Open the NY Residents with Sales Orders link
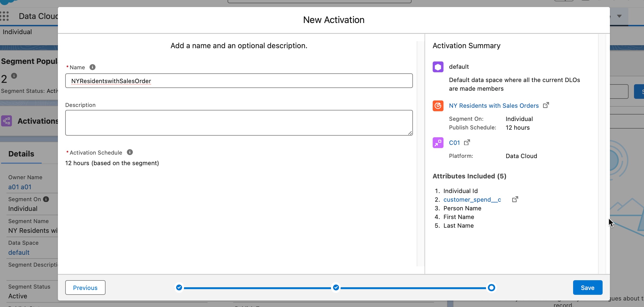Image resolution: width=644 pixels, height=307 pixels. tap(494, 106)
